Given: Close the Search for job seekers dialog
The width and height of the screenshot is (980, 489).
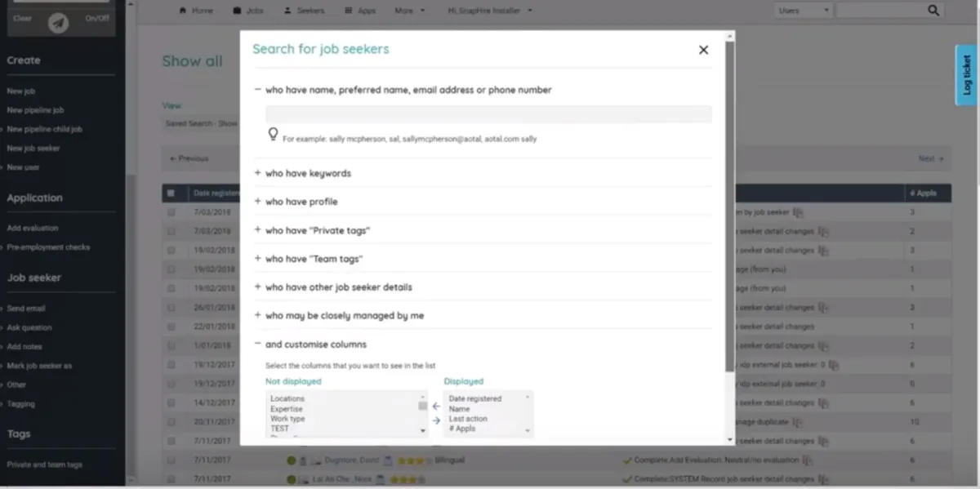Looking at the screenshot, I should coord(703,50).
